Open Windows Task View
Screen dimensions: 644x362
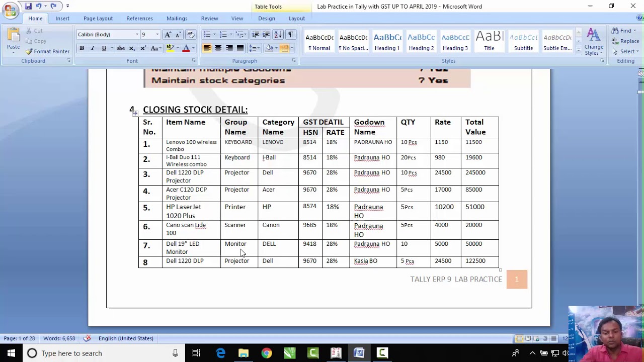[196, 353]
